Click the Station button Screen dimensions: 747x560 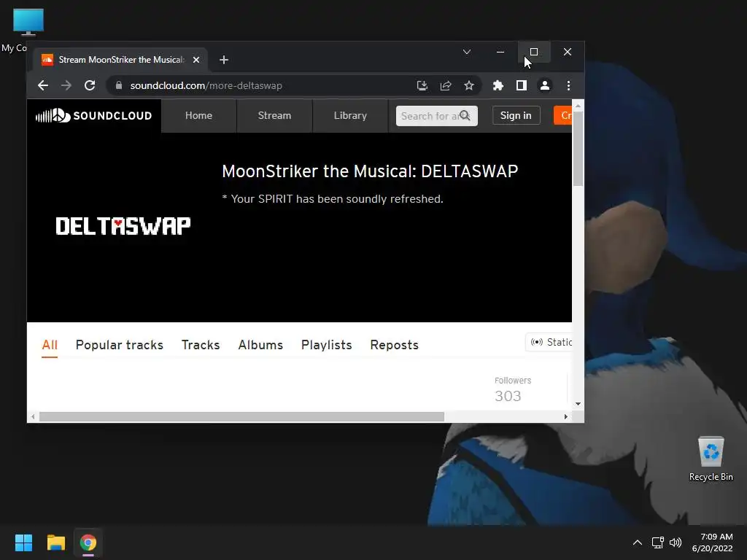click(x=549, y=343)
